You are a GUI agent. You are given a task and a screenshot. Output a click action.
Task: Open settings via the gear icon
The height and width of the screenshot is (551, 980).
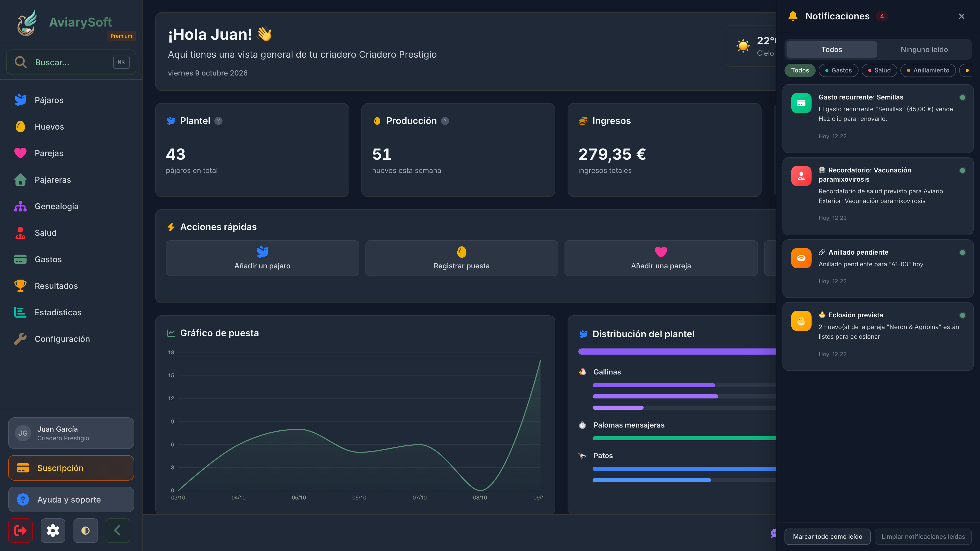pos(53,530)
